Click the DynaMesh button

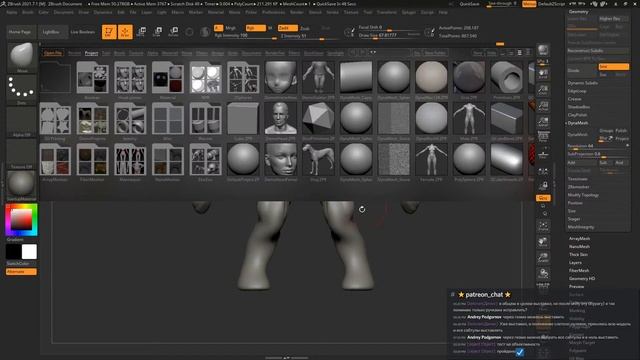582,134
